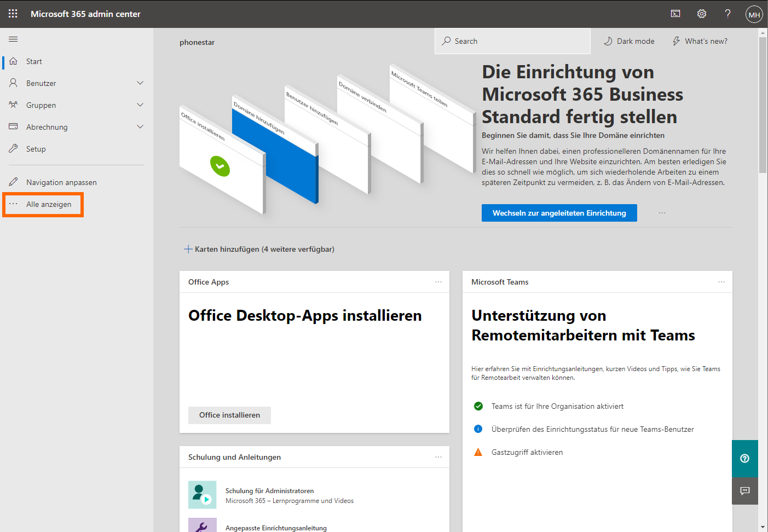Open more options on Office Apps card
This screenshot has height=532, width=768.
(438, 282)
